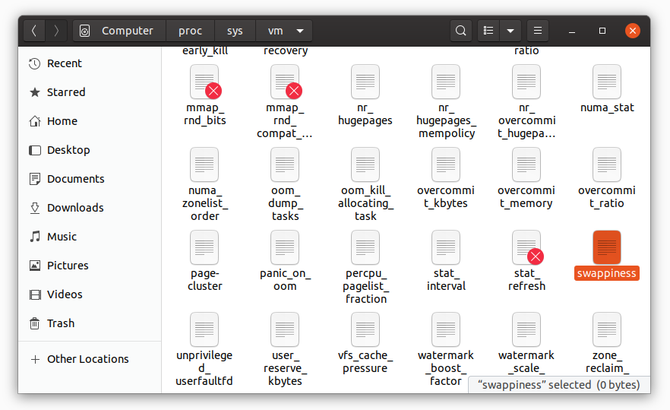670x410 pixels.
Task: Open Downloads from the sidebar
Action: (90, 208)
